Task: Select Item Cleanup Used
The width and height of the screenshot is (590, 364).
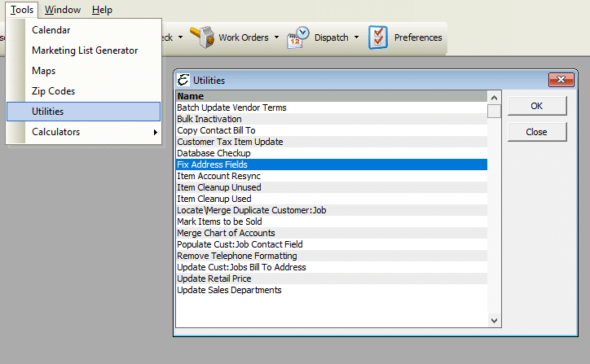Action: (x=332, y=199)
